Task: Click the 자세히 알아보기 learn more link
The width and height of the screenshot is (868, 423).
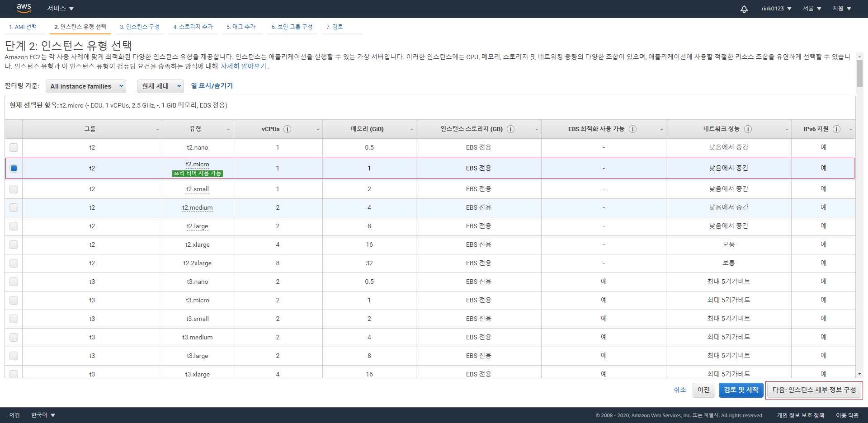Action: tap(243, 66)
